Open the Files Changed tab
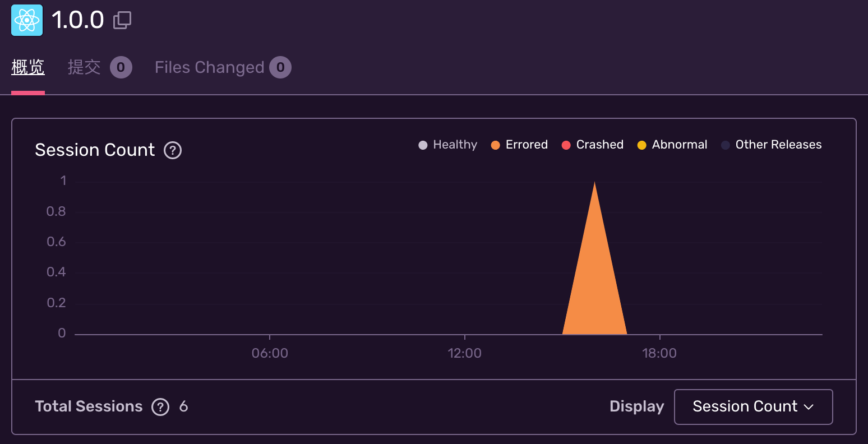The height and width of the screenshot is (444, 868). coord(209,67)
